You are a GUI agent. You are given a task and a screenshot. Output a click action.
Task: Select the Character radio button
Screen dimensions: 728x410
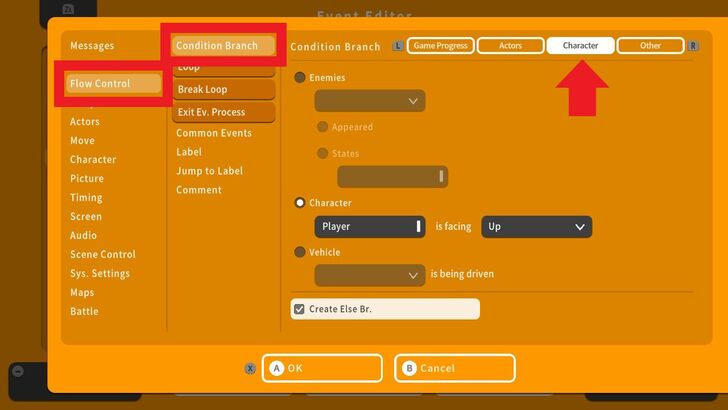point(300,203)
